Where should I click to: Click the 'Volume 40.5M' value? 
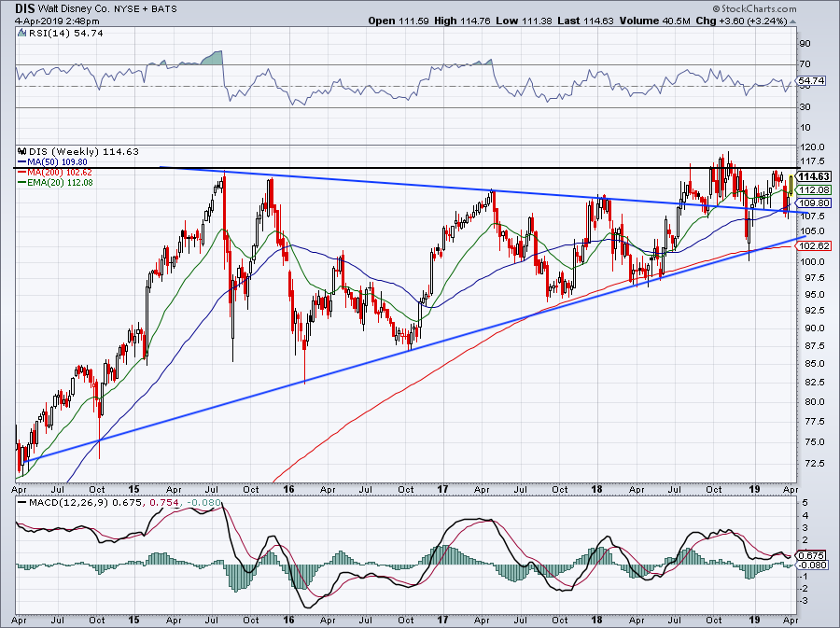pos(654,21)
